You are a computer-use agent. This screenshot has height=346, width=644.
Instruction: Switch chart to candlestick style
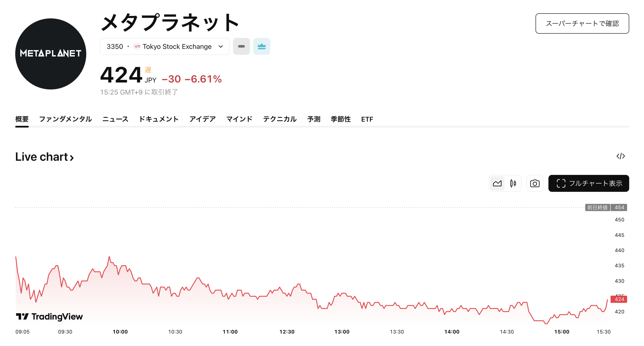(513, 183)
